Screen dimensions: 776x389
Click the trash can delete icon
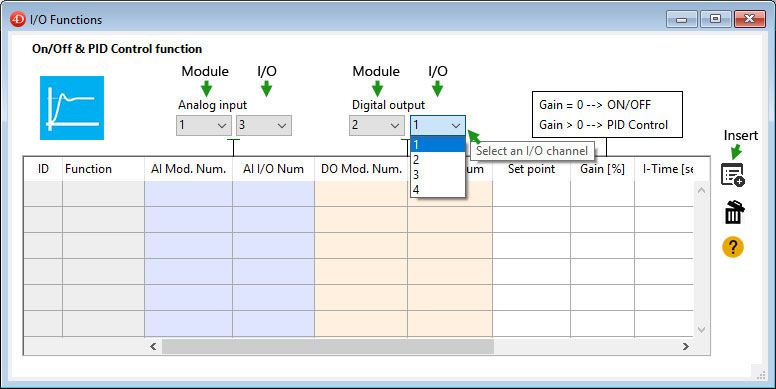733,212
